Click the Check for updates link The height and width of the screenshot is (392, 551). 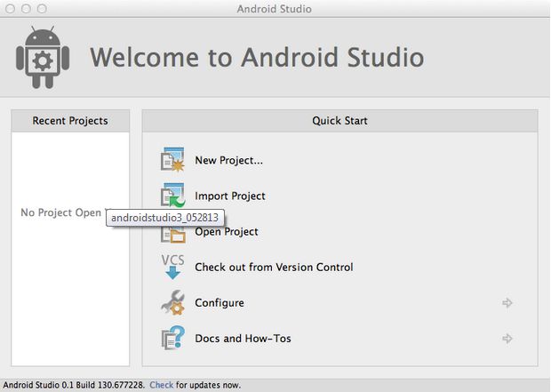coord(161,385)
